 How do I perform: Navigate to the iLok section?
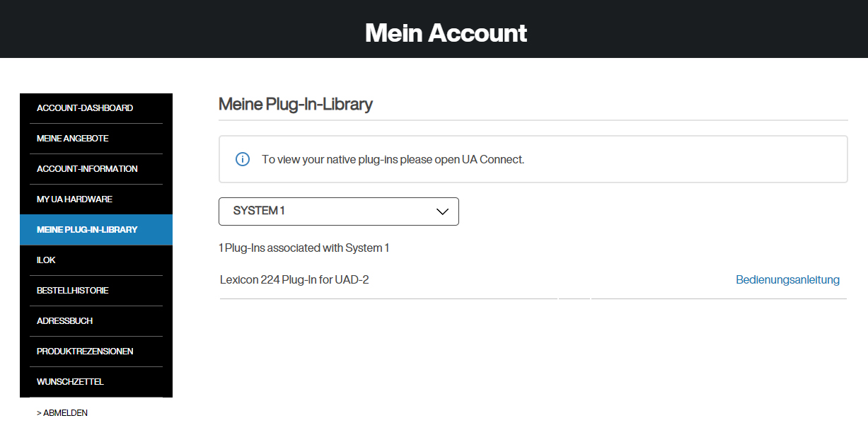coord(46,260)
